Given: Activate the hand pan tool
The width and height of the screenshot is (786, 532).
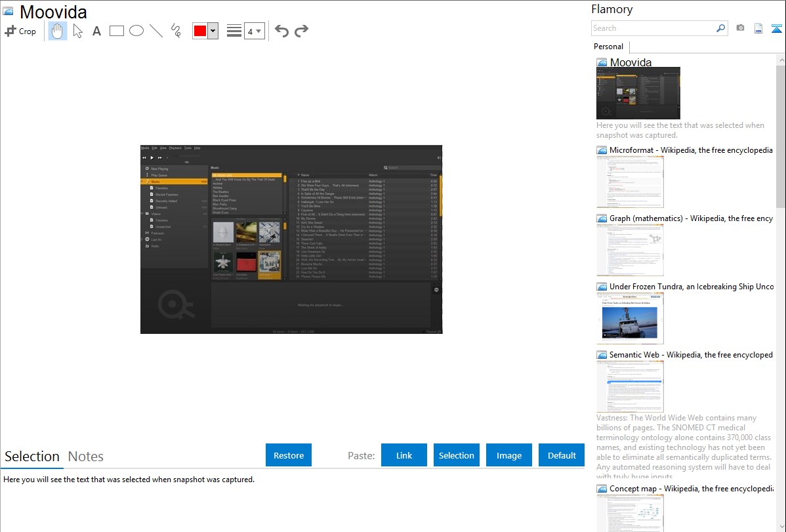Looking at the screenshot, I should [57, 31].
